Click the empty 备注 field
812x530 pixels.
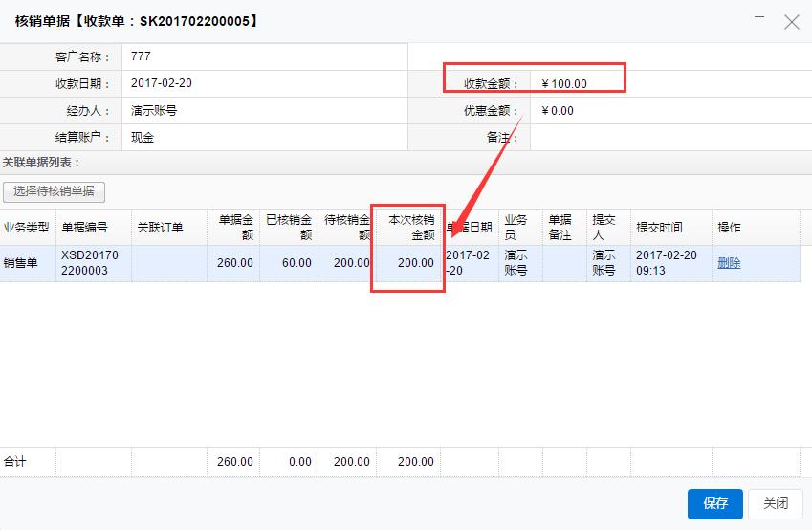(669, 137)
